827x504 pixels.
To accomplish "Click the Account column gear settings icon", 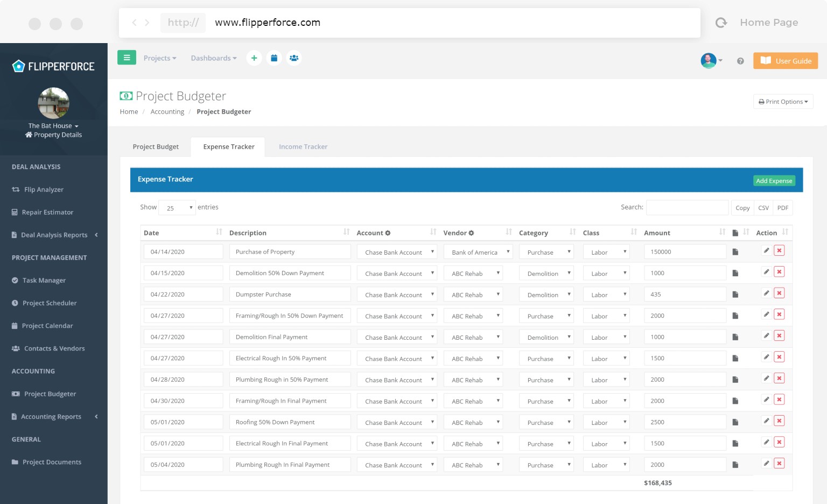I will [x=388, y=233].
